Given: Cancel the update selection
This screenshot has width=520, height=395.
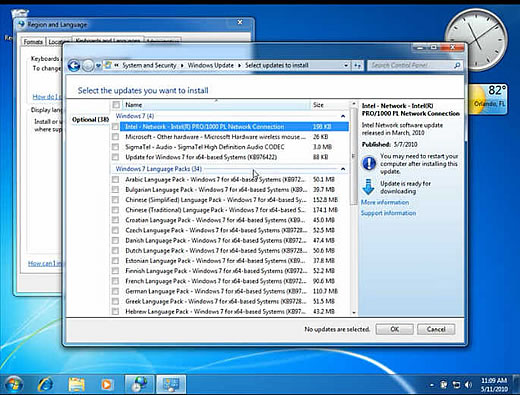Looking at the screenshot, I should click(x=436, y=329).
